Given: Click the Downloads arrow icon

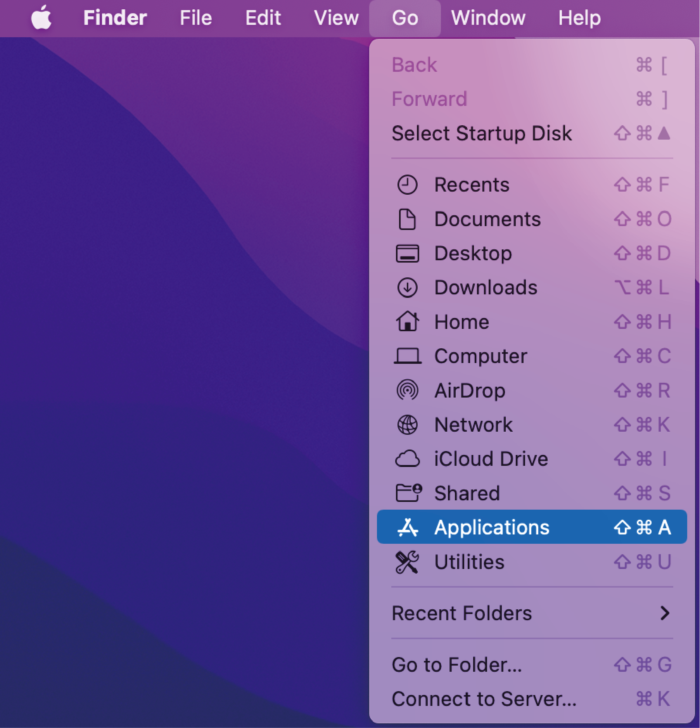Looking at the screenshot, I should 407,288.
